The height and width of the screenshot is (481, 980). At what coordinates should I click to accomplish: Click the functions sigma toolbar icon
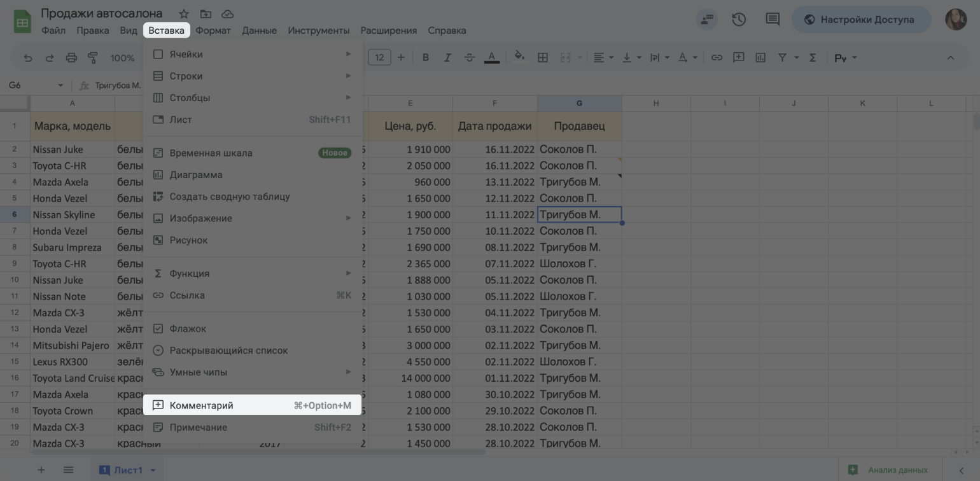[813, 58]
